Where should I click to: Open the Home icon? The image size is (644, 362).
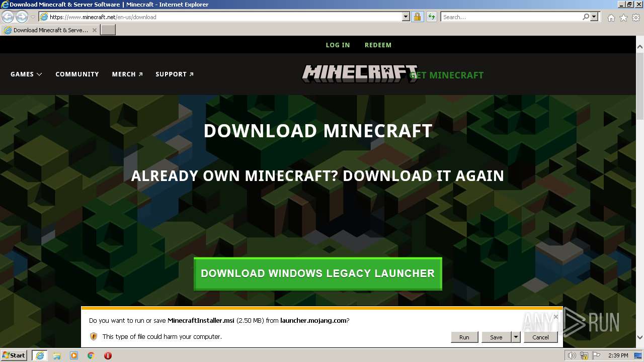tap(611, 18)
